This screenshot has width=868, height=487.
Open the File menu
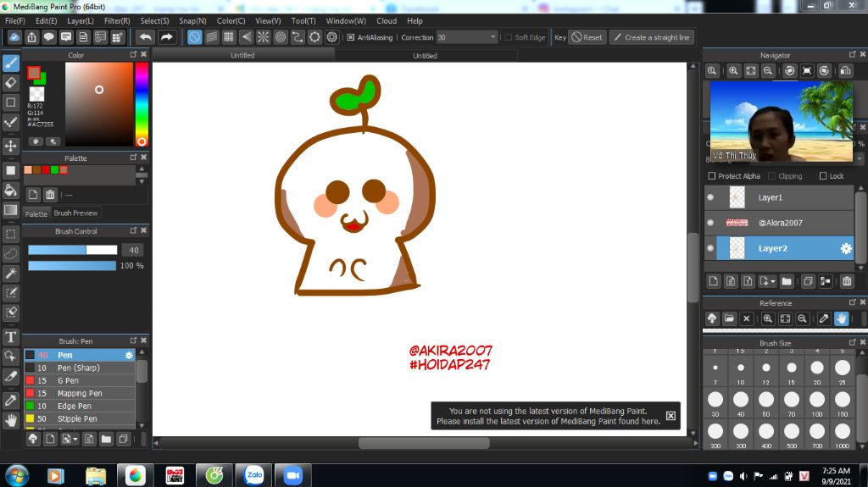tap(15, 20)
